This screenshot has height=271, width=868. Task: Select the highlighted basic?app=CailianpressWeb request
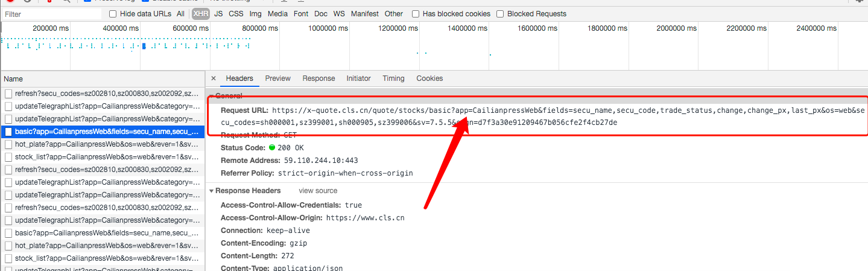pyautogui.click(x=103, y=131)
